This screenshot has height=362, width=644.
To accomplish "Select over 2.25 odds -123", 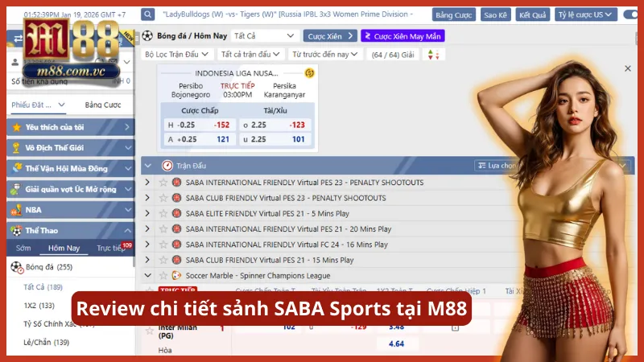I will pos(275,125).
